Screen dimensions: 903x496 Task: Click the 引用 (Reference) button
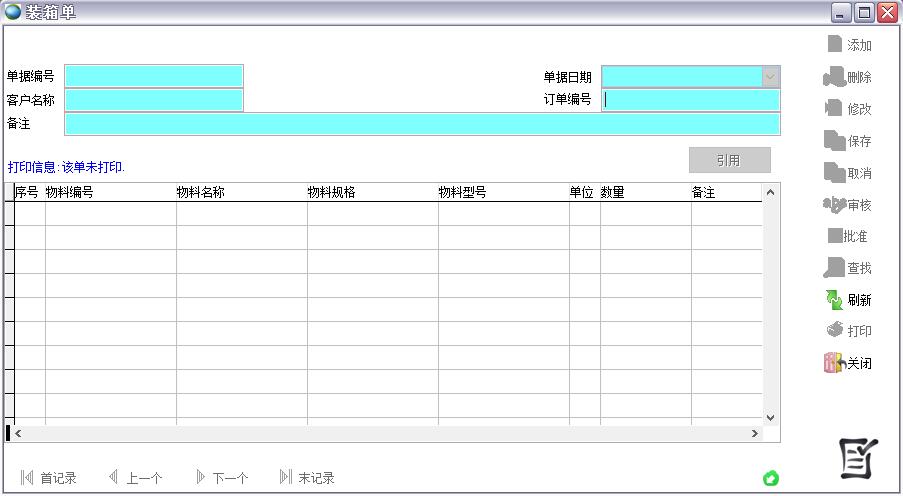click(729, 160)
